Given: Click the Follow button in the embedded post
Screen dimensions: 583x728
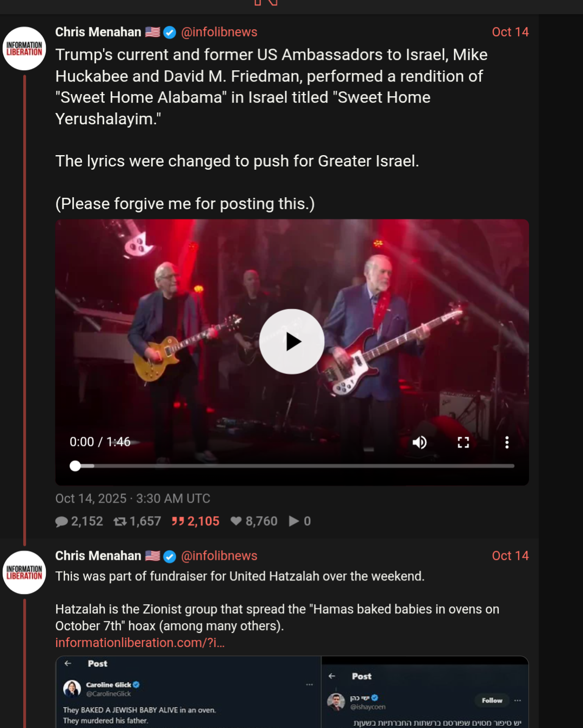Looking at the screenshot, I should pos(492,700).
